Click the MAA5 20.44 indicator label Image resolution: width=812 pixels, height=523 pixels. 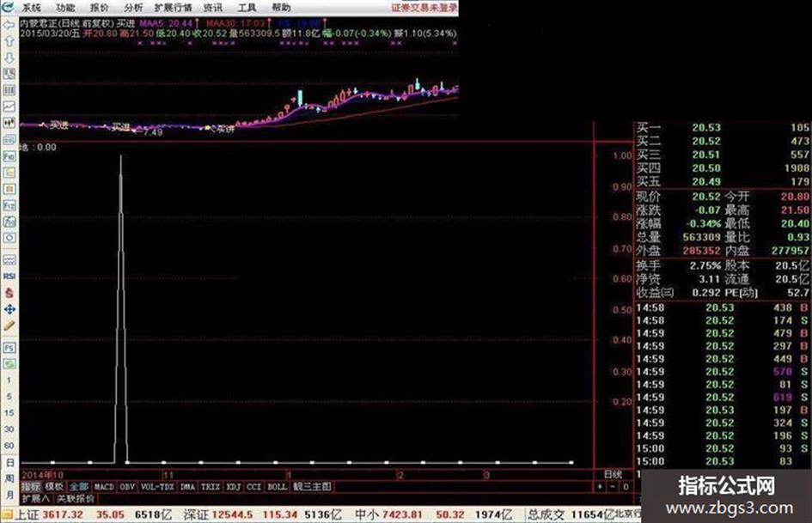166,23
